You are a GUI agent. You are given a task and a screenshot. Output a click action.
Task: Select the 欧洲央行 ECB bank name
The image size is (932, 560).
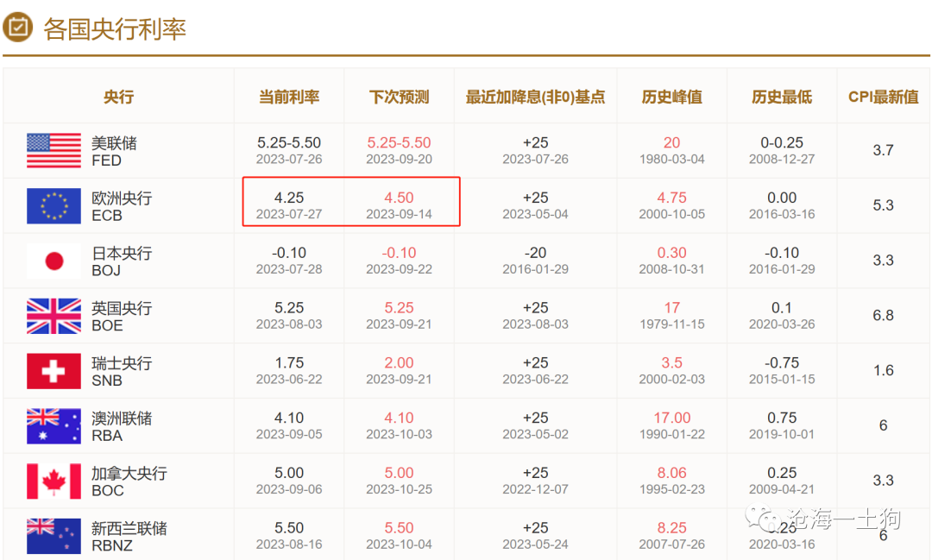point(122,206)
